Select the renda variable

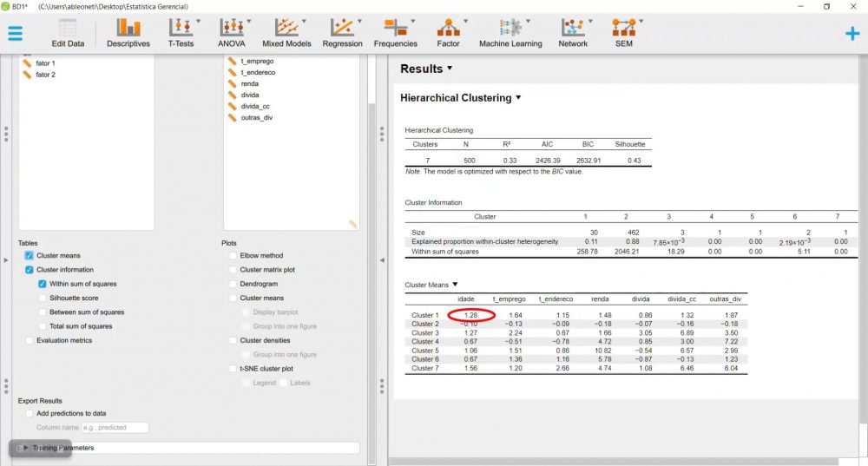click(250, 83)
